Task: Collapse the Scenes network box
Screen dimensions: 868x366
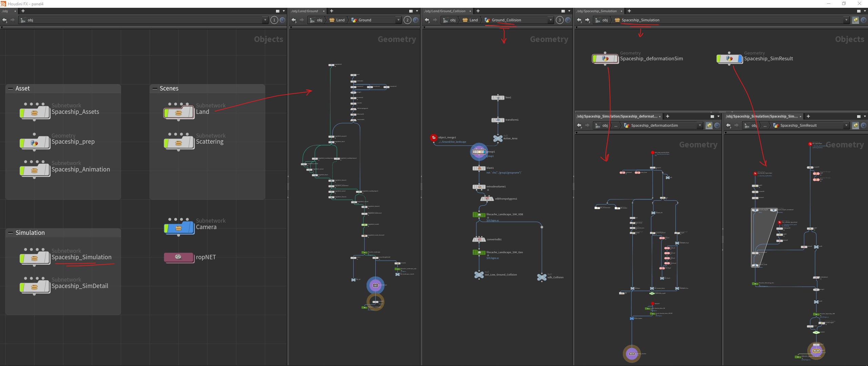Action: click(x=155, y=88)
